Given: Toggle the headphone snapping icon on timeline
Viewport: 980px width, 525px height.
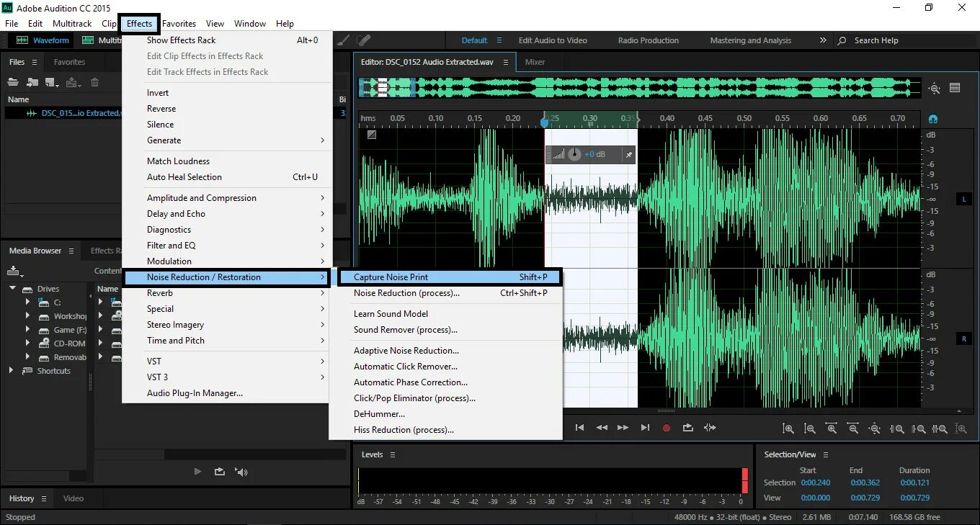Looking at the screenshot, I should tap(934, 119).
